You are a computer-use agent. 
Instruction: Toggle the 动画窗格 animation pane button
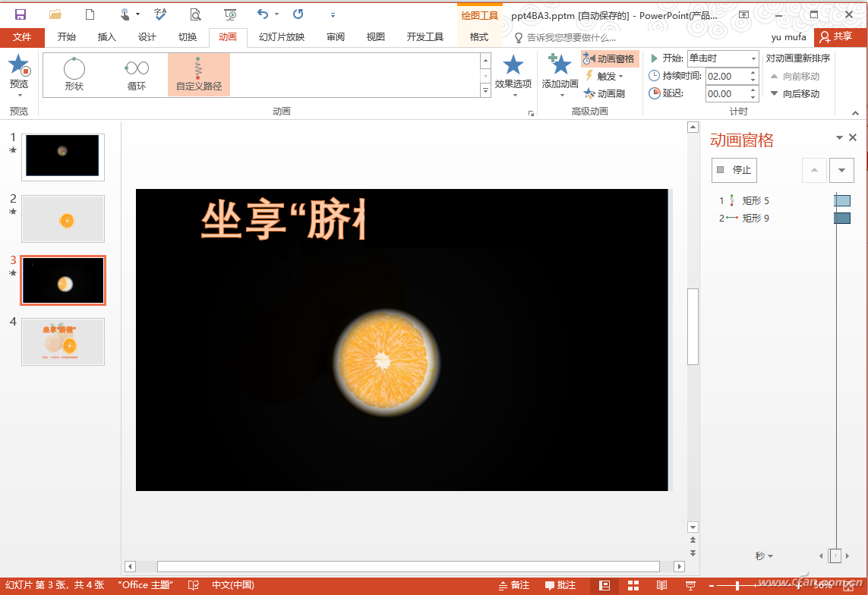(609, 58)
